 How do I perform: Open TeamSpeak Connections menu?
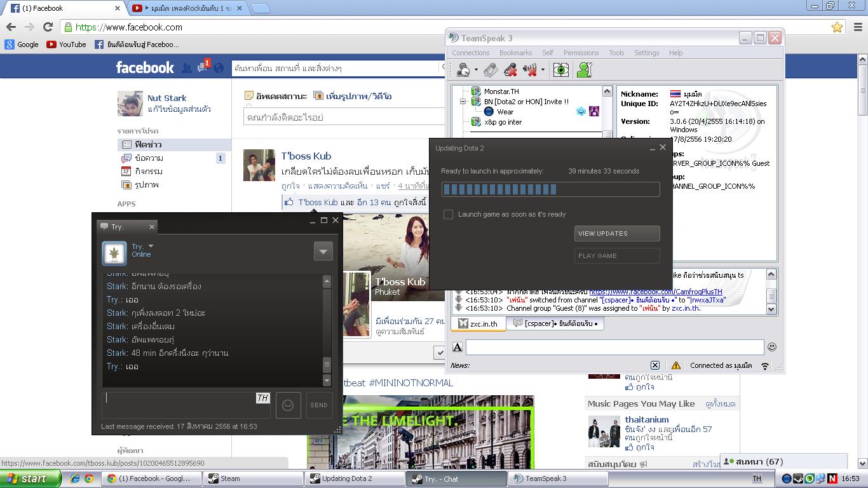pos(471,53)
